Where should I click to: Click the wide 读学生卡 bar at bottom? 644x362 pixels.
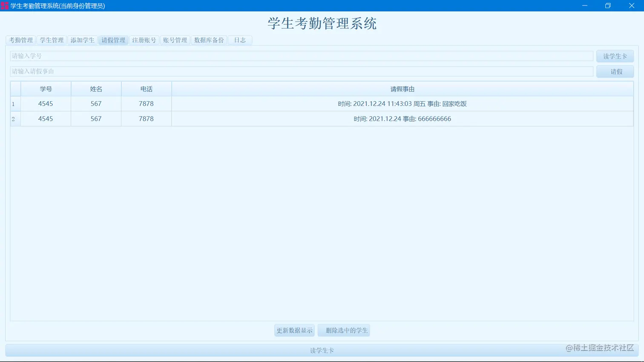pos(322,351)
